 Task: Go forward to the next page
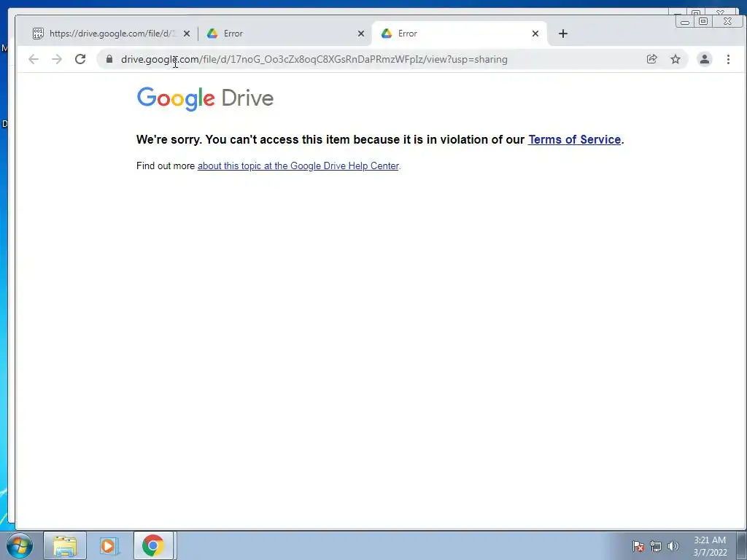(x=57, y=59)
